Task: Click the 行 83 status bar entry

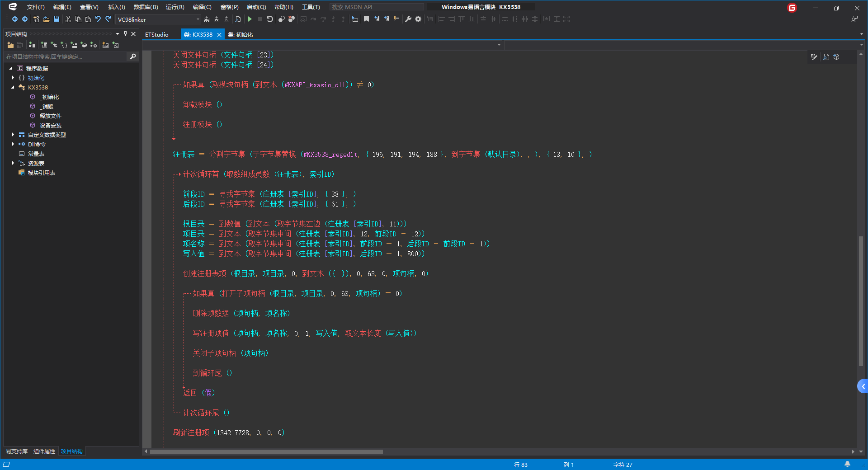Action: 521,465
